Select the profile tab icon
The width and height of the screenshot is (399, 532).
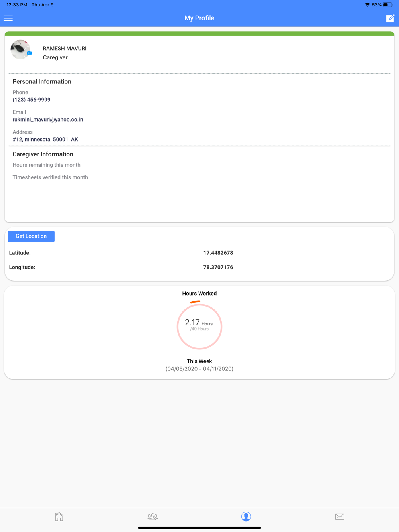click(x=246, y=516)
